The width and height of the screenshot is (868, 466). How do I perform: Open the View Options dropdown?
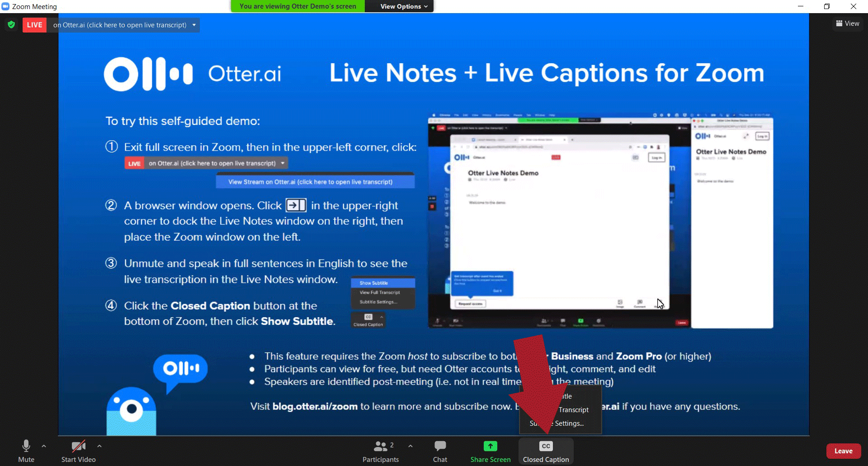pos(403,6)
